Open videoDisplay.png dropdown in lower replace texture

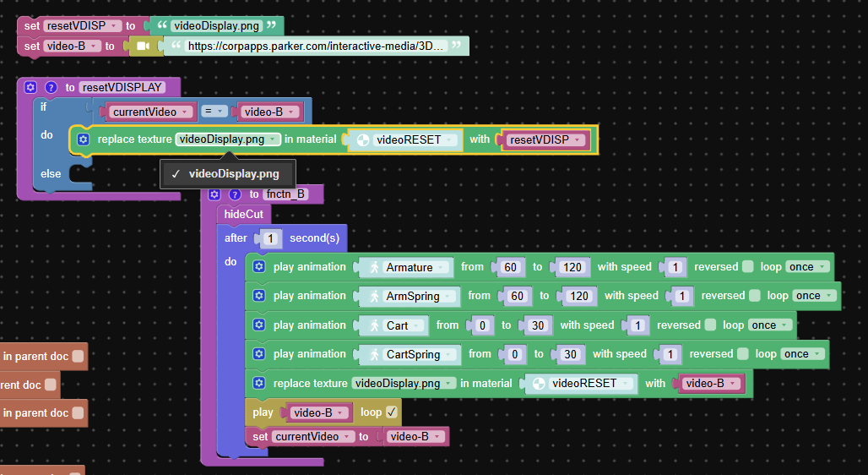coord(404,383)
